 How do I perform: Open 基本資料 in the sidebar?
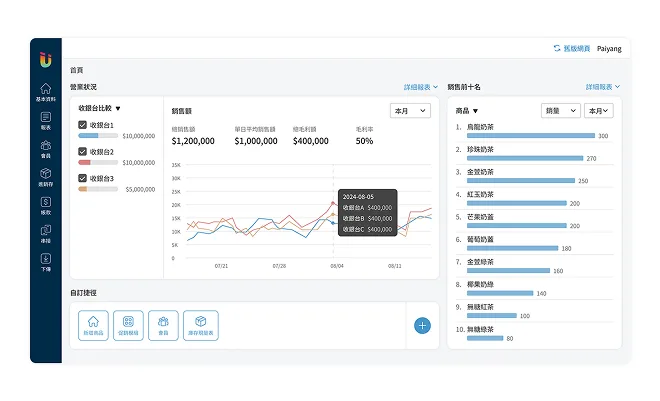coord(46,91)
